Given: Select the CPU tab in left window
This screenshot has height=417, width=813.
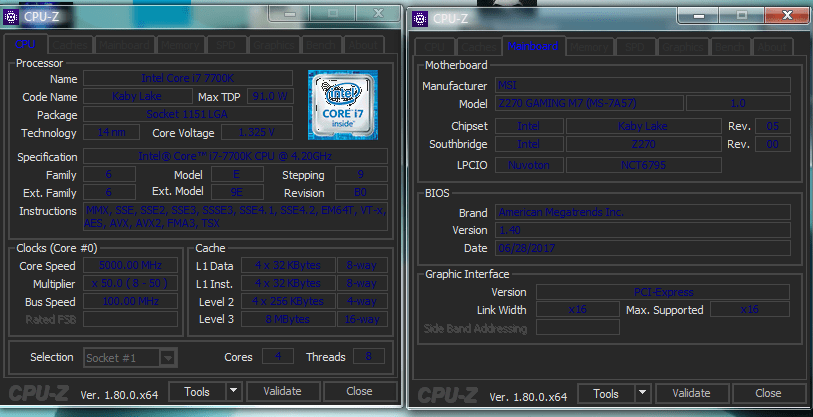Looking at the screenshot, I should (25, 44).
